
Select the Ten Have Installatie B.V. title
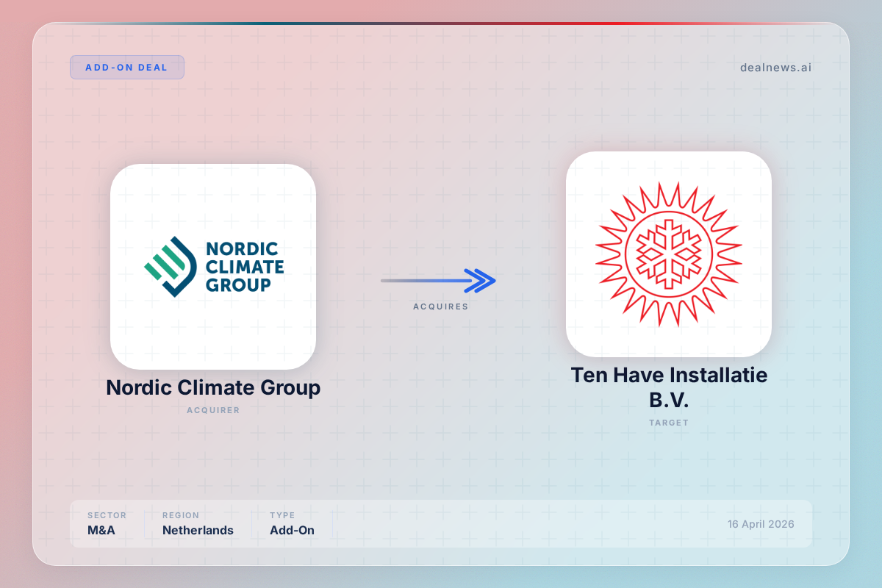(669, 388)
